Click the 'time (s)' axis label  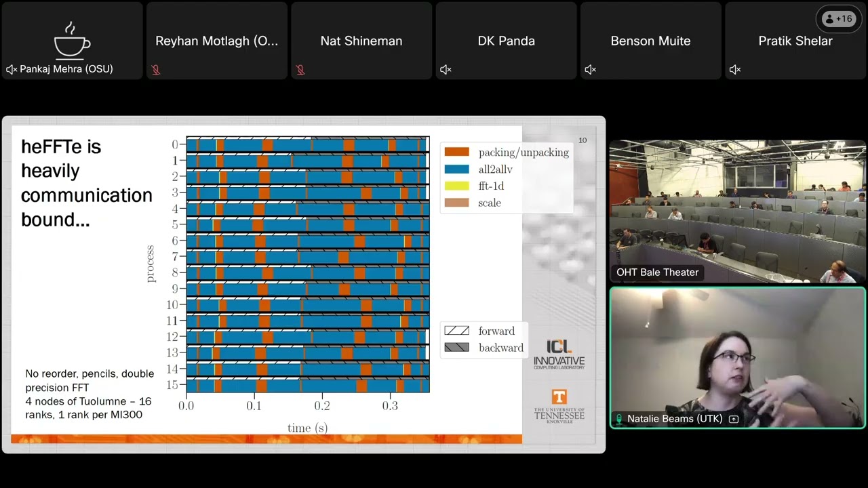pyautogui.click(x=307, y=428)
